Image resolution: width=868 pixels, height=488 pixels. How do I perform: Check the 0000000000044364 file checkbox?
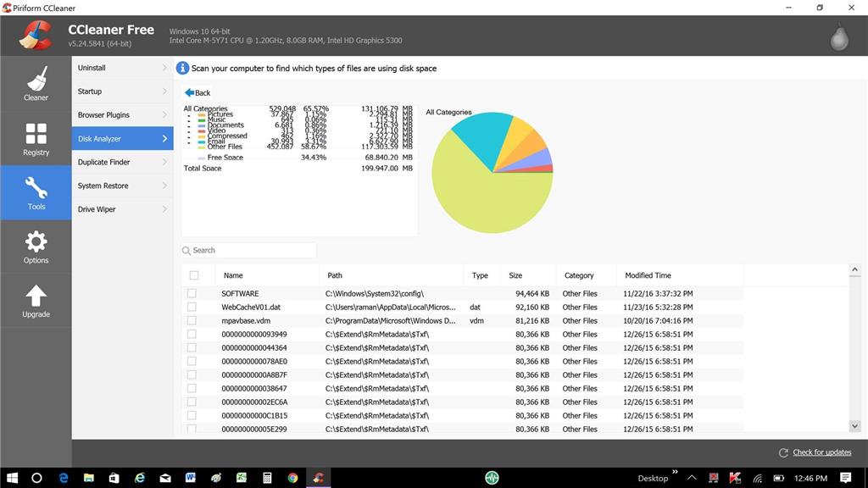click(x=192, y=347)
